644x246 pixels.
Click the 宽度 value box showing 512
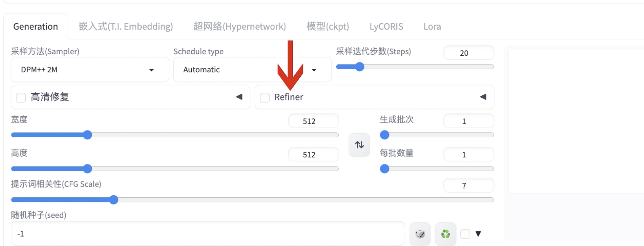313,121
